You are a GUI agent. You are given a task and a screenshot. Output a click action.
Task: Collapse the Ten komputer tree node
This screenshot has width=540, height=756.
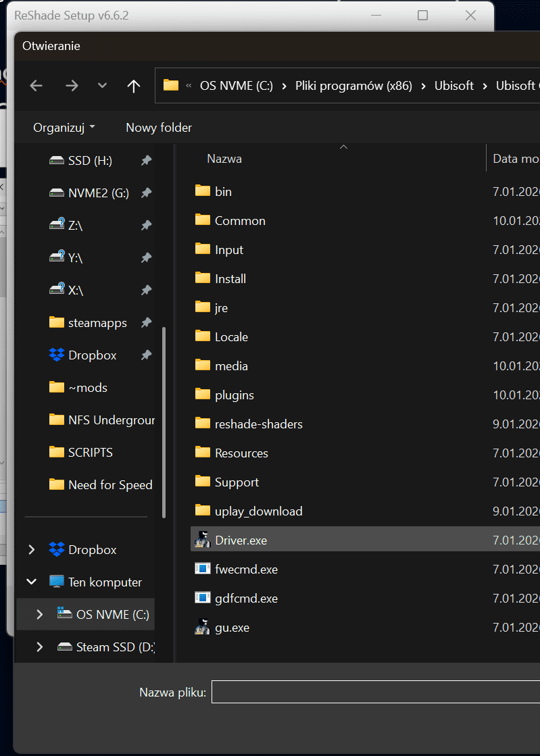point(32,582)
